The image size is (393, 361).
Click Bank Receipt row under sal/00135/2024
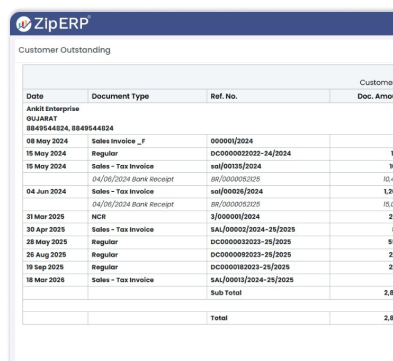pyautogui.click(x=133, y=179)
